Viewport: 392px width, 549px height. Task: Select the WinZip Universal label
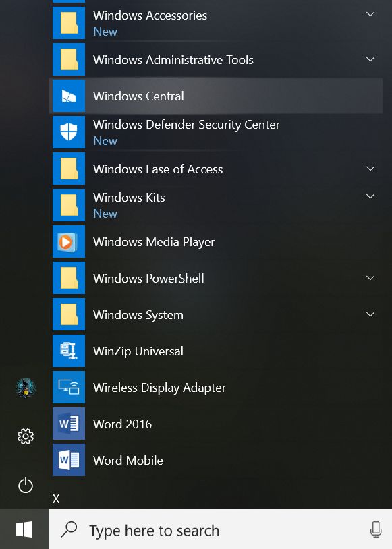coord(138,351)
